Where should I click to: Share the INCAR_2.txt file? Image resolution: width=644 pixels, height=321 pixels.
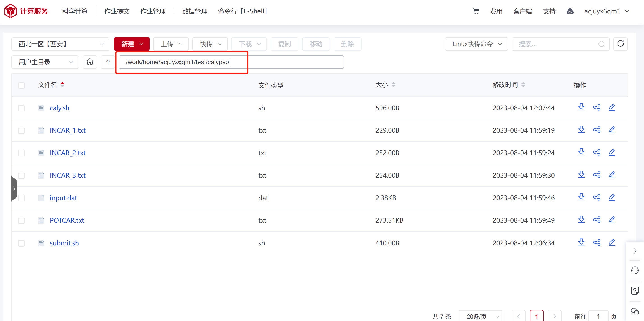pyautogui.click(x=596, y=152)
